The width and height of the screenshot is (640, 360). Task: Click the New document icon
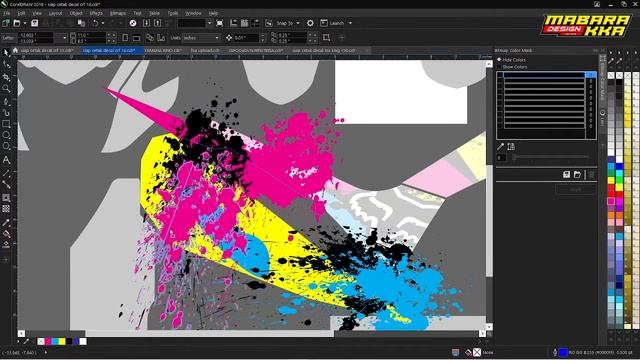6,23
